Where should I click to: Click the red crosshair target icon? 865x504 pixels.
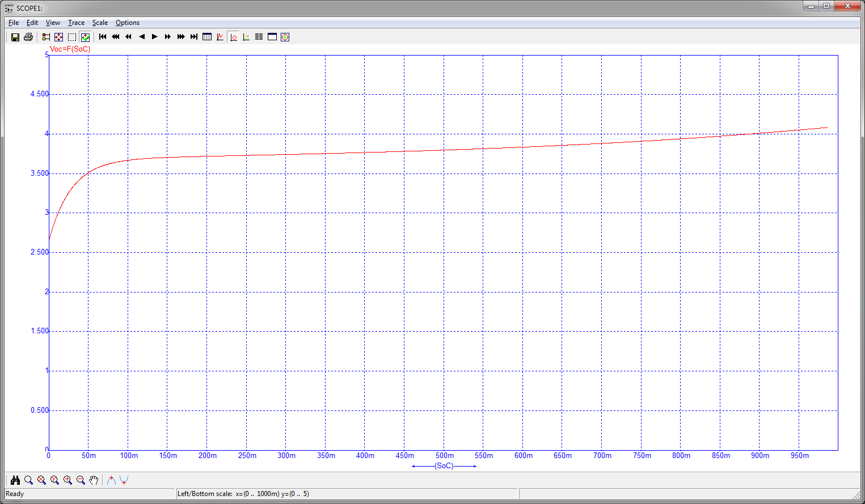click(285, 37)
